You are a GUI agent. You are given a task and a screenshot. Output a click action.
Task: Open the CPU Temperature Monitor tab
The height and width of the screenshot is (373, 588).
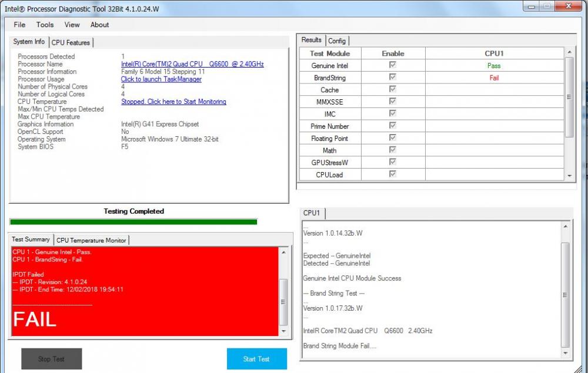91,240
